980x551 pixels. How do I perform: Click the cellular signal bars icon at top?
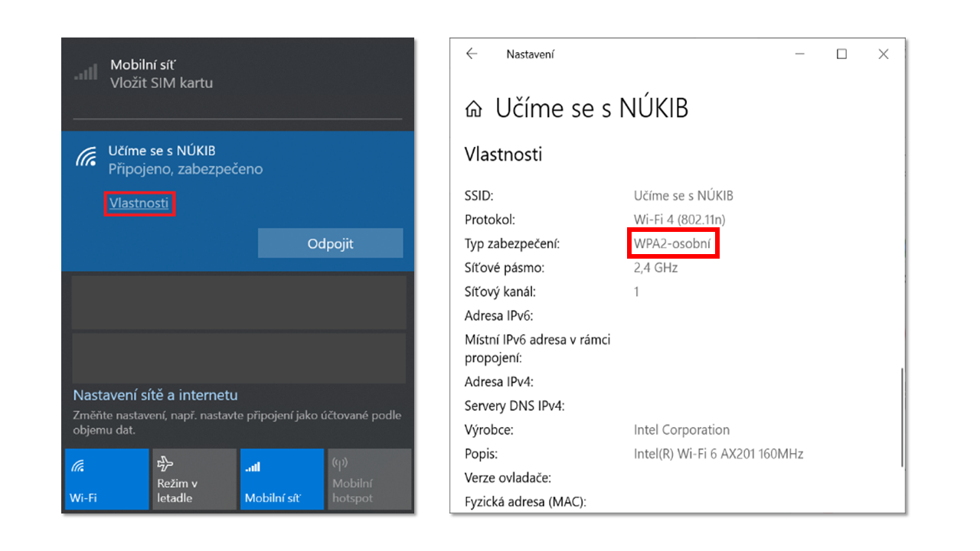coord(86,73)
